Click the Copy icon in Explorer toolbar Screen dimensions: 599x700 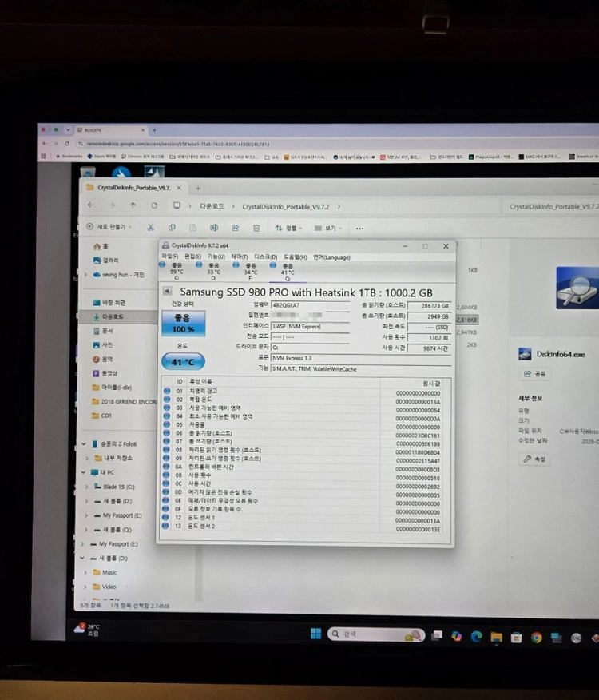pyautogui.click(x=172, y=228)
